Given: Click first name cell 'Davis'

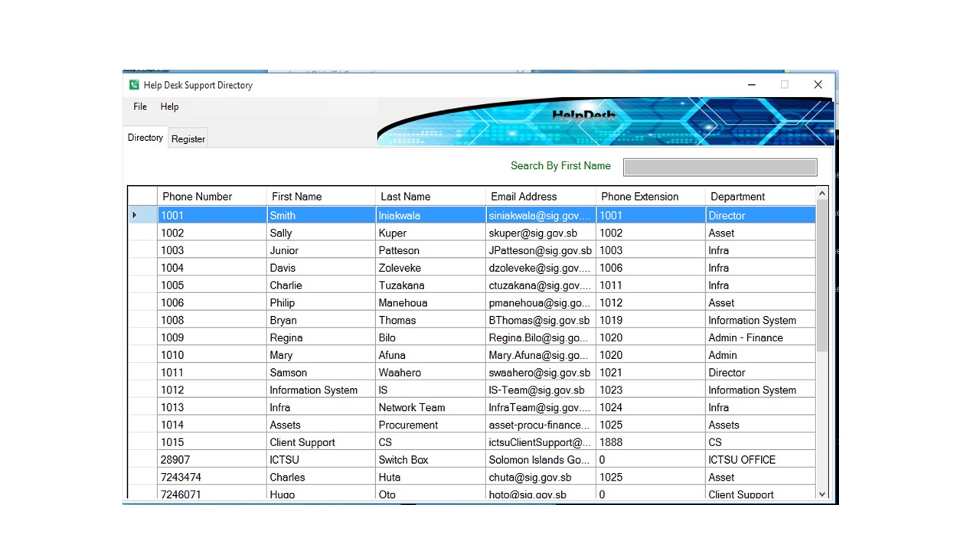Looking at the screenshot, I should coord(321,268).
